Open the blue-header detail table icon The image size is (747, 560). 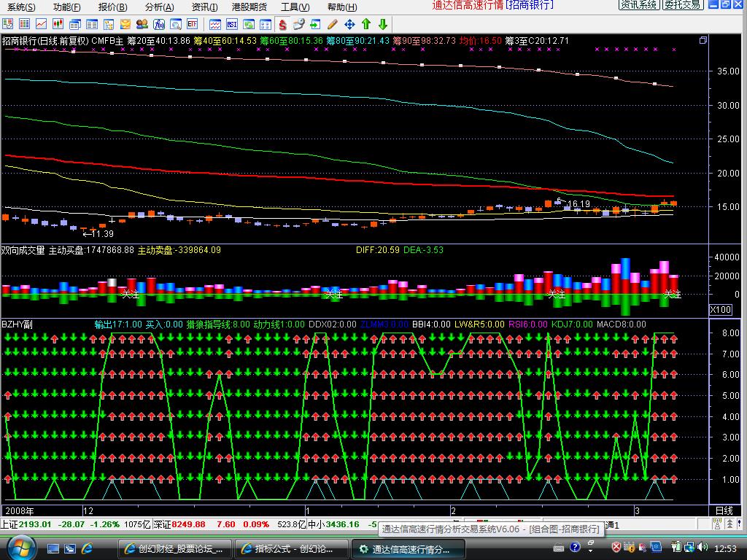91,24
